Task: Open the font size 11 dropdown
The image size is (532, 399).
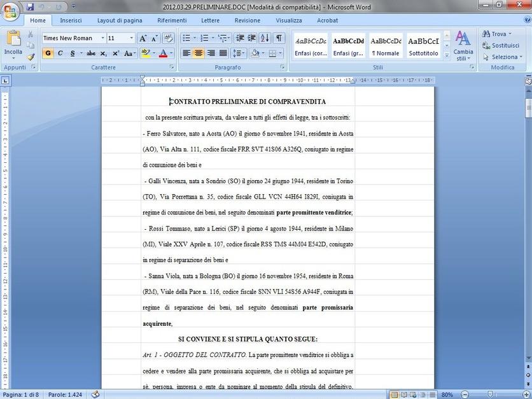Action: pyautogui.click(x=132, y=38)
